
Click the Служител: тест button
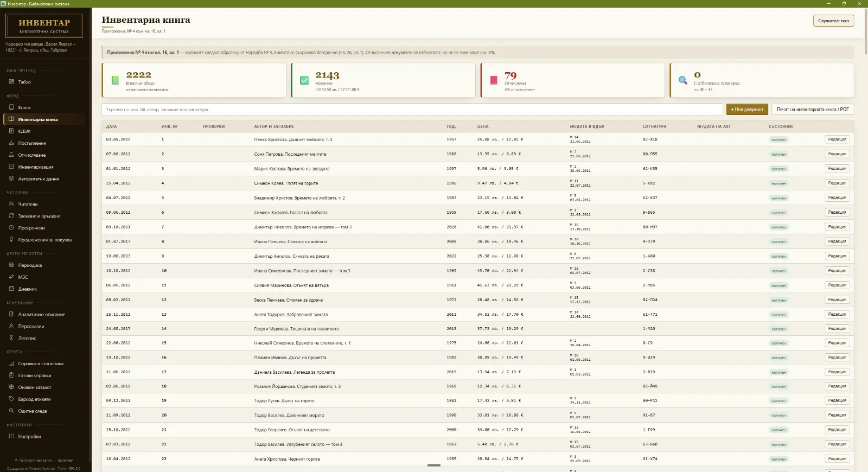point(833,21)
